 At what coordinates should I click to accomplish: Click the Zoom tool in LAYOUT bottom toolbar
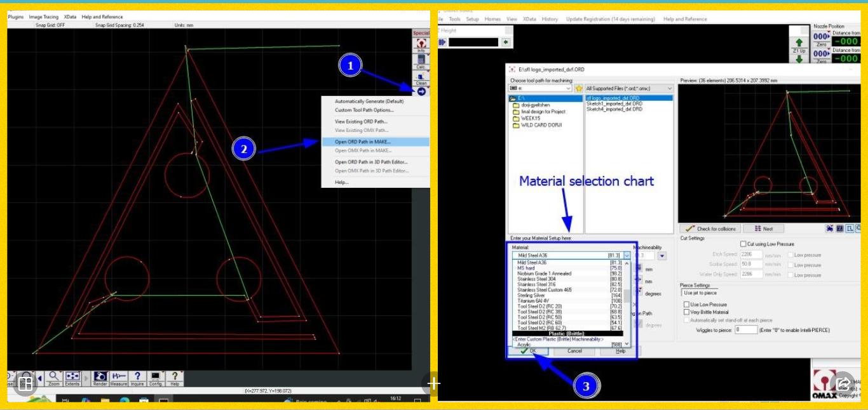(x=54, y=378)
